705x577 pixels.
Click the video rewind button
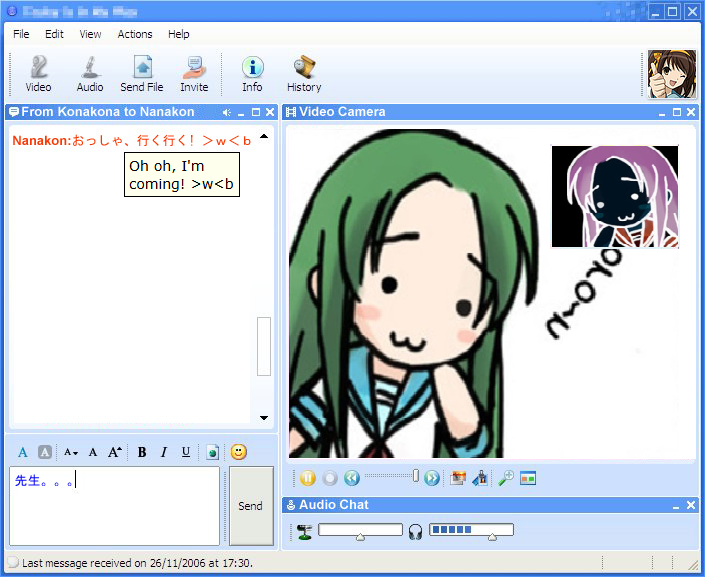coord(352,478)
